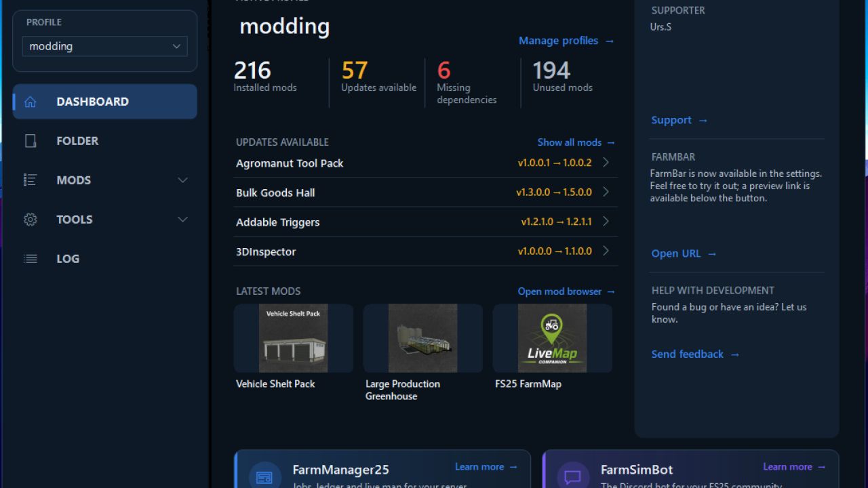Open 3DInspector update chevron
The width and height of the screenshot is (868, 488).
[x=606, y=251]
